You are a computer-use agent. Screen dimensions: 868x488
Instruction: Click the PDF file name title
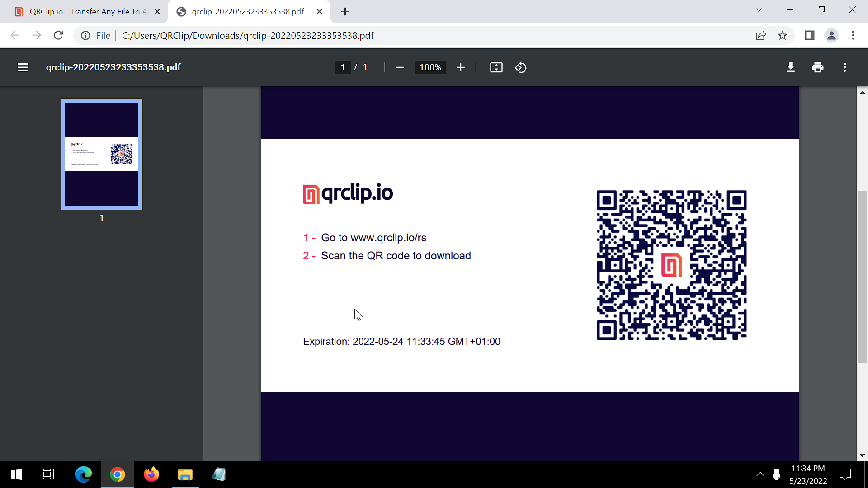[x=113, y=67]
